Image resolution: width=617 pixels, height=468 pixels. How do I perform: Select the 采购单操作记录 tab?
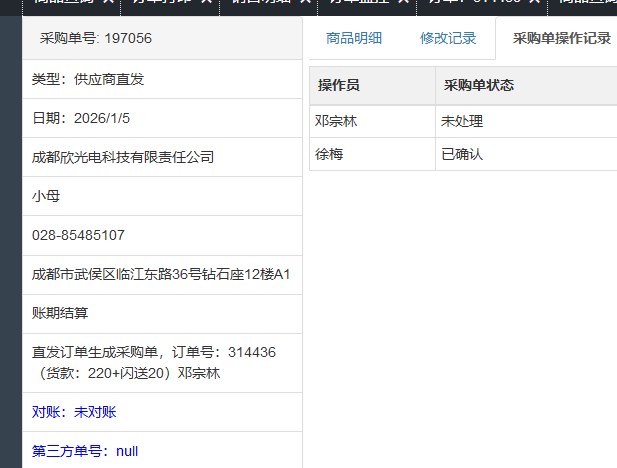coord(560,39)
